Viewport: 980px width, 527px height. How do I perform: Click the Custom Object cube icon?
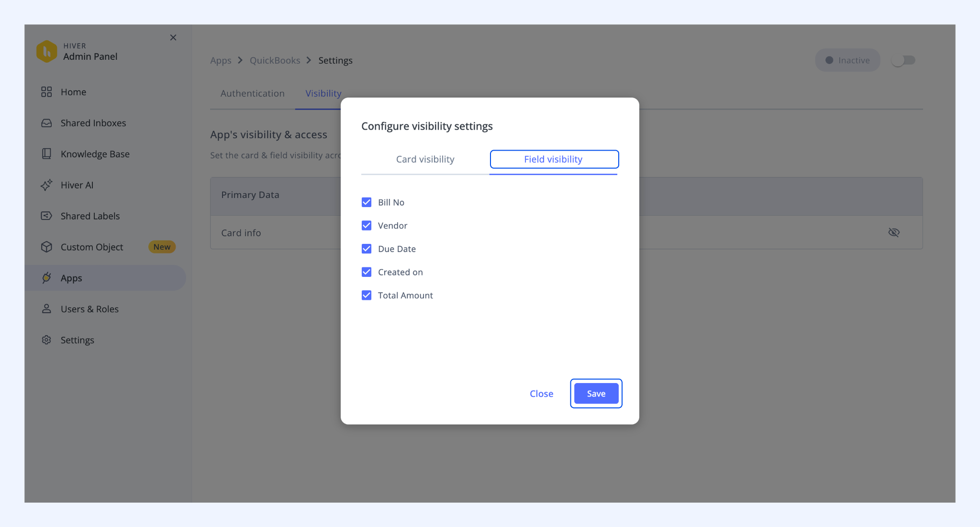point(46,247)
